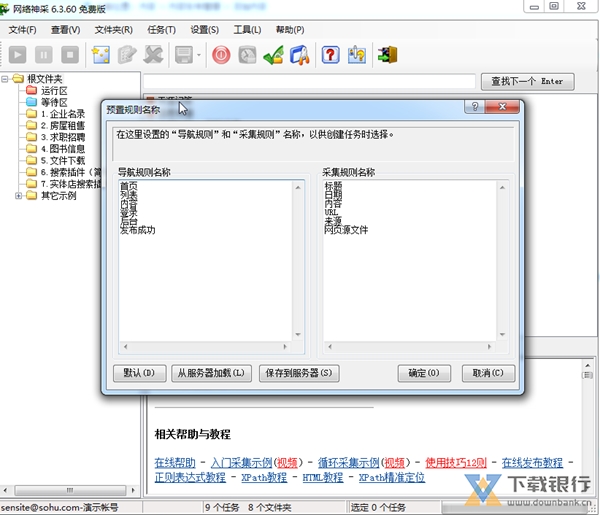Click navigation rules list scroll up arrow
Image resolution: width=600 pixels, height=515 pixels.
pyautogui.click(x=298, y=187)
